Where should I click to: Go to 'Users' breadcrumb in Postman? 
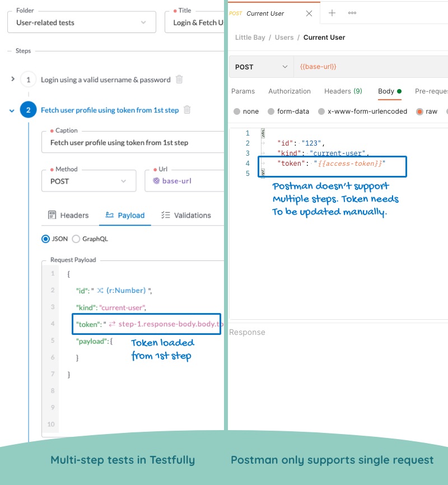point(284,38)
